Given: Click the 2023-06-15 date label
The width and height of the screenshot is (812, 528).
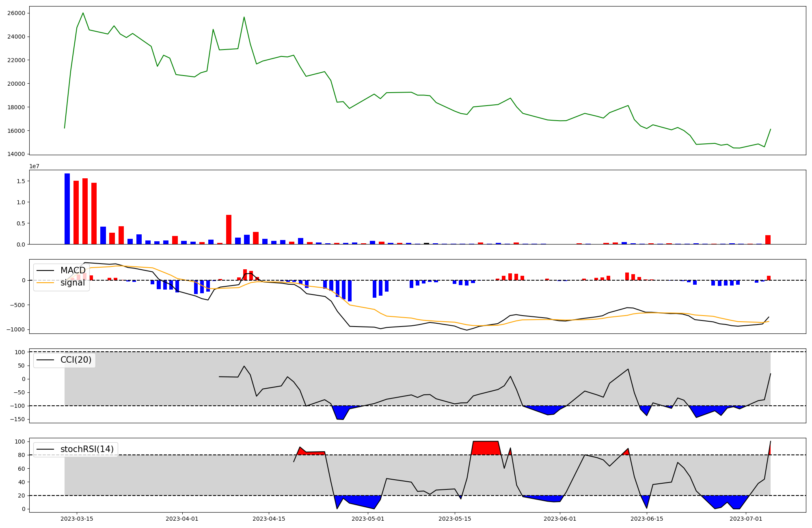Looking at the screenshot, I should pyautogui.click(x=647, y=519).
